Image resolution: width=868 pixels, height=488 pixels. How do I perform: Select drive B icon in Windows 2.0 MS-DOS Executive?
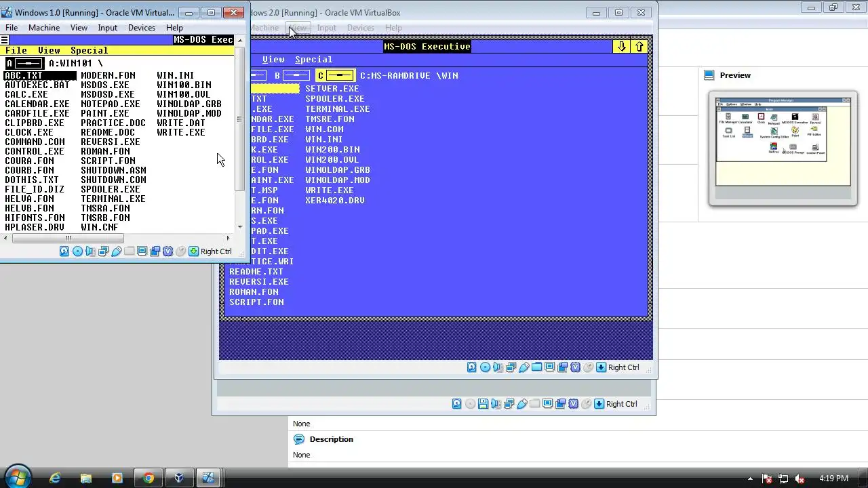(x=292, y=75)
